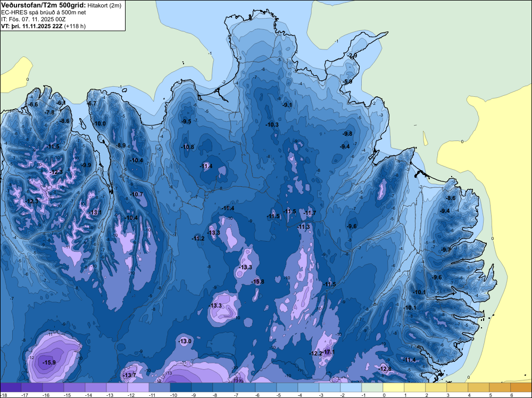Select the -12.2 temperature value
Image resolution: width=532 pixels, height=398 pixels.
click(x=316, y=353)
